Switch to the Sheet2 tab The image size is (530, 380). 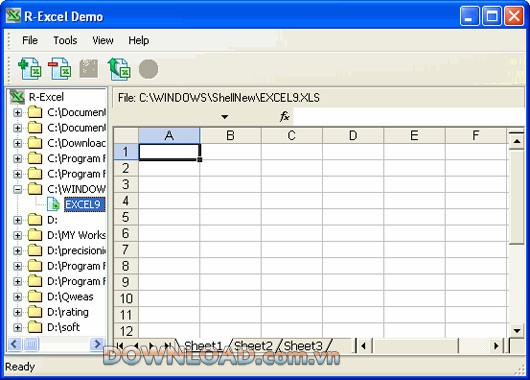coord(253,346)
